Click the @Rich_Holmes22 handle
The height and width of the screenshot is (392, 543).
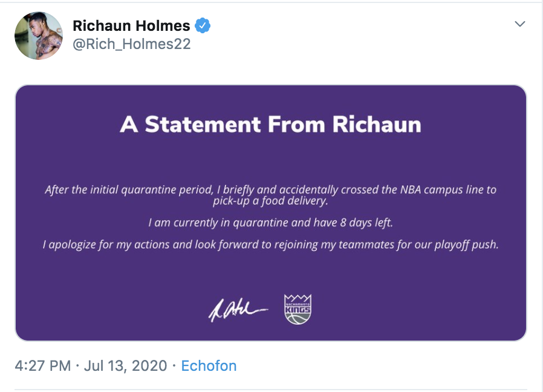(x=131, y=44)
